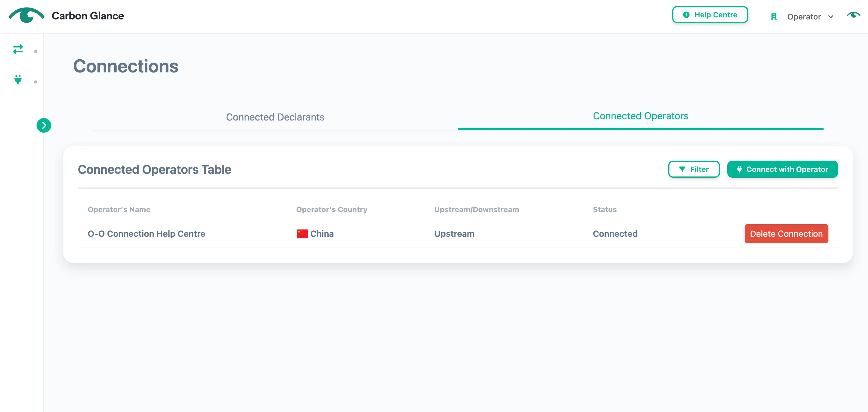Click the China country text
This screenshot has height=412, width=868.
click(322, 234)
